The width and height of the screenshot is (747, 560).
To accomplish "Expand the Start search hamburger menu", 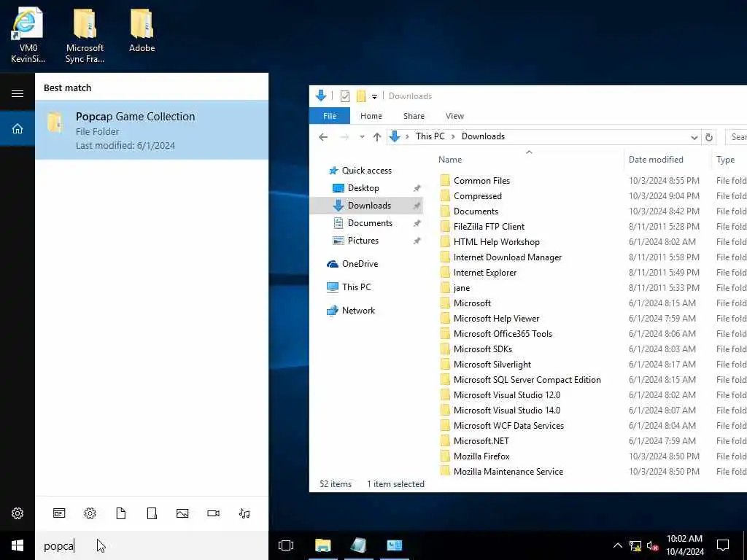I will (18, 93).
